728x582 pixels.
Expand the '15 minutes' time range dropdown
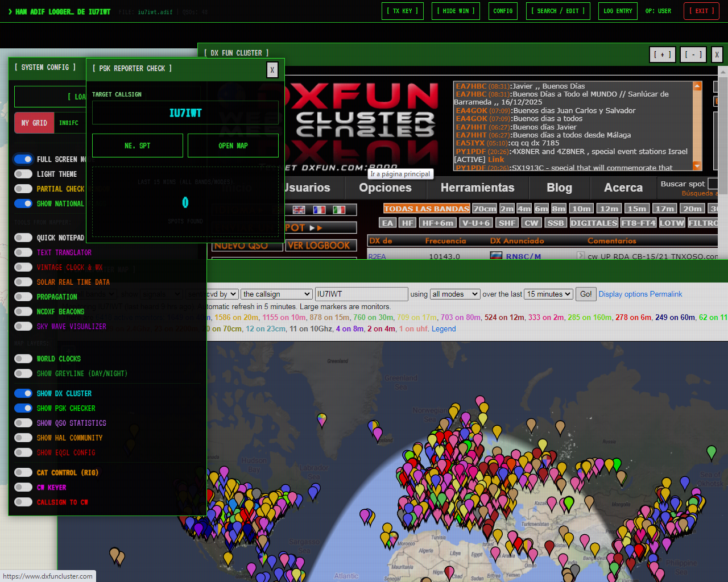pos(548,294)
